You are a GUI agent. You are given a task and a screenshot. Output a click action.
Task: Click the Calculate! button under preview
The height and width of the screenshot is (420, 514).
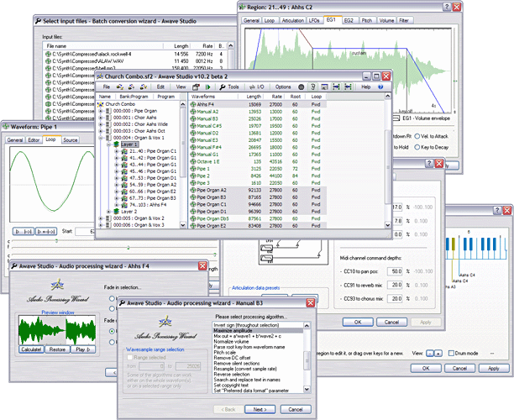point(31,349)
